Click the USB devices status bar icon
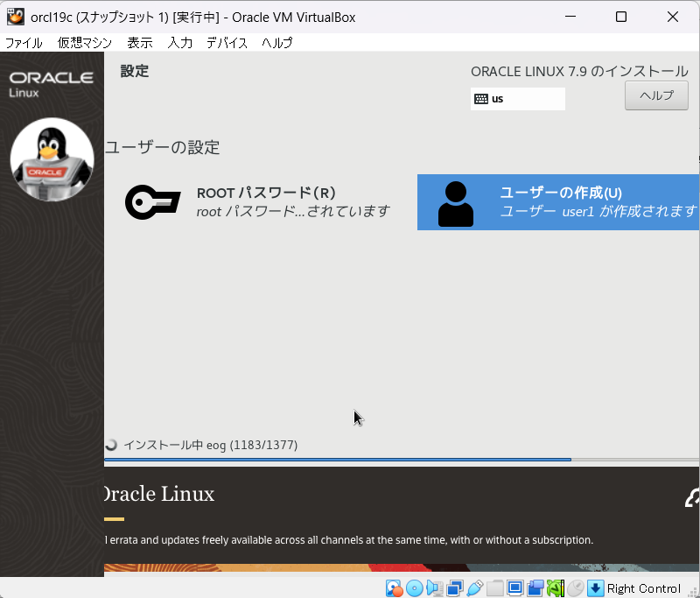Image resolution: width=700 pixels, height=598 pixels. click(475, 588)
